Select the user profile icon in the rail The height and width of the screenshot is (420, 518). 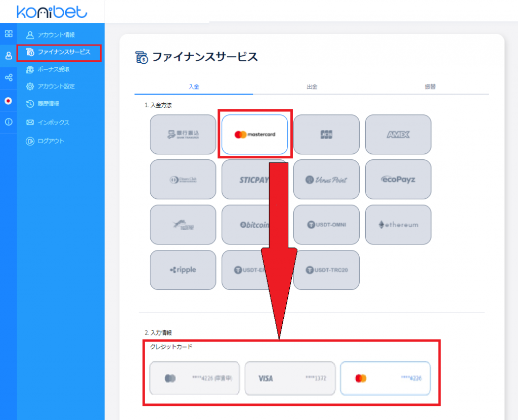click(9, 56)
